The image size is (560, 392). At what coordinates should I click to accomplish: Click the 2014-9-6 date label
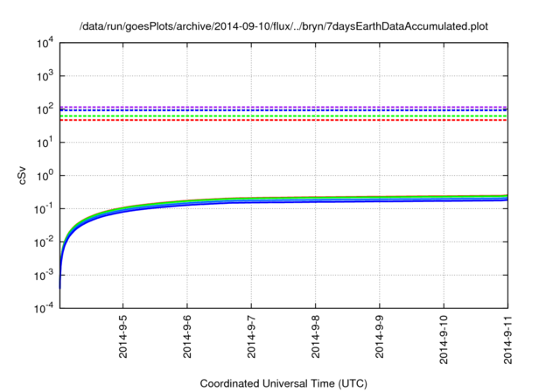coord(187,337)
